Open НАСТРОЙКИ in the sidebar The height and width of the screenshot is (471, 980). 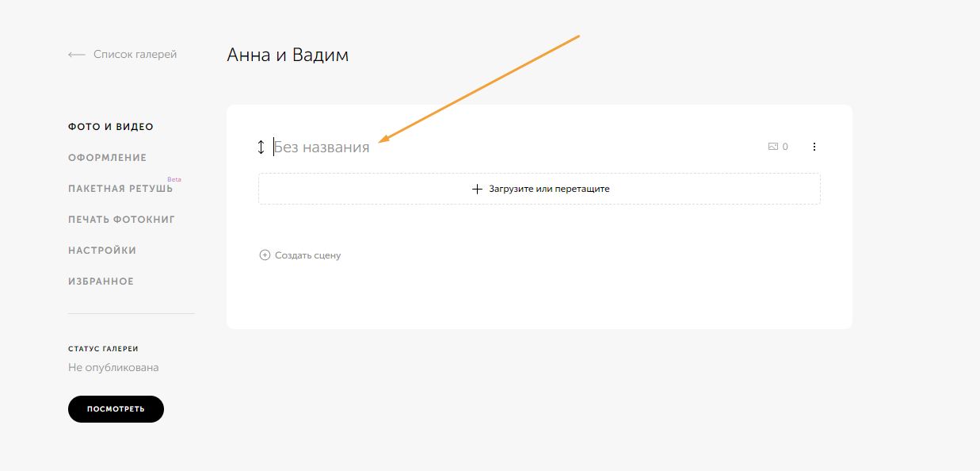tap(102, 251)
